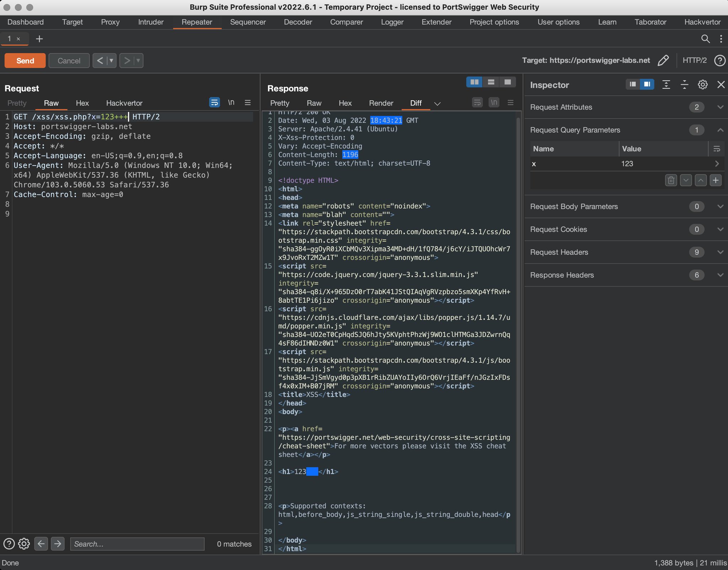This screenshot has height=570, width=728.
Task: Add a new query parameter with plus icon
Action: (x=716, y=180)
